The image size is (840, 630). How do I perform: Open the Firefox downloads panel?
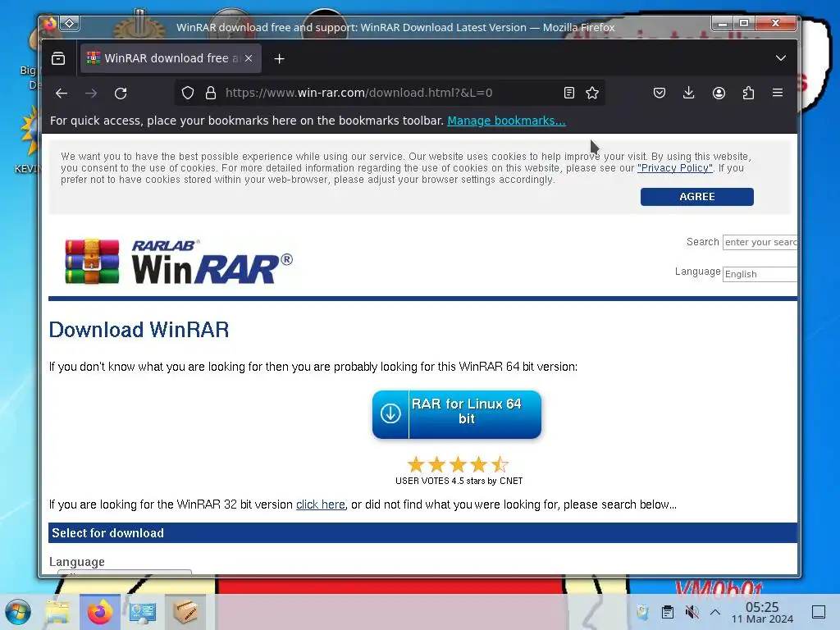689,94
